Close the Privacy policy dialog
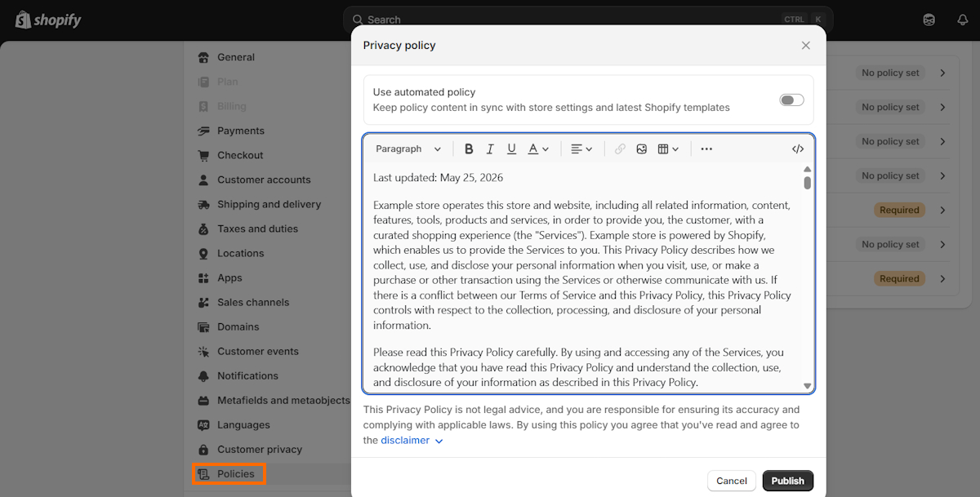Screen dimensions: 980x497 pyautogui.click(x=806, y=46)
